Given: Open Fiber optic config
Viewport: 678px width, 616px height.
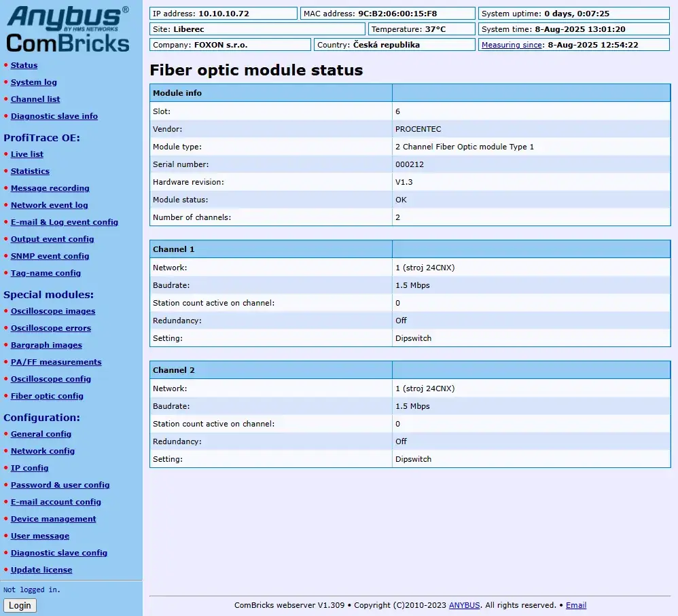Looking at the screenshot, I should click(47, 395).
